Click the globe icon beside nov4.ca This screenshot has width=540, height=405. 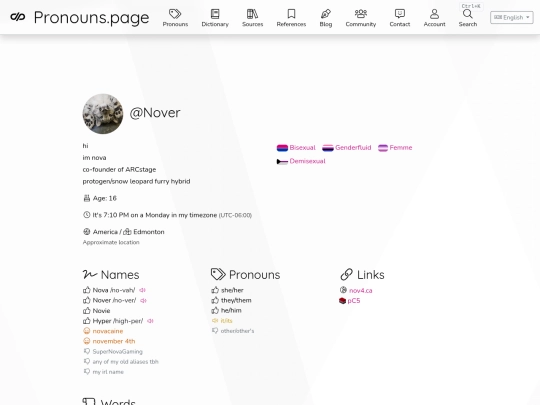click(343, 290)
